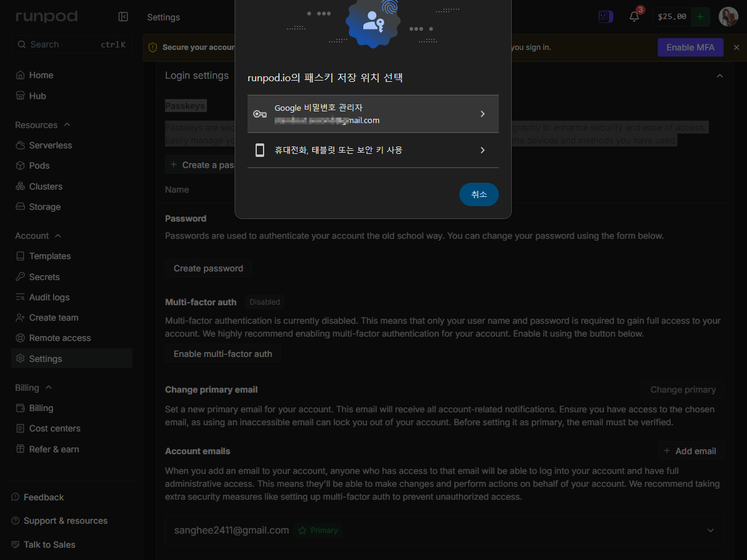
Task: Click the key icon for Google password manager
Action: [260, 114]
